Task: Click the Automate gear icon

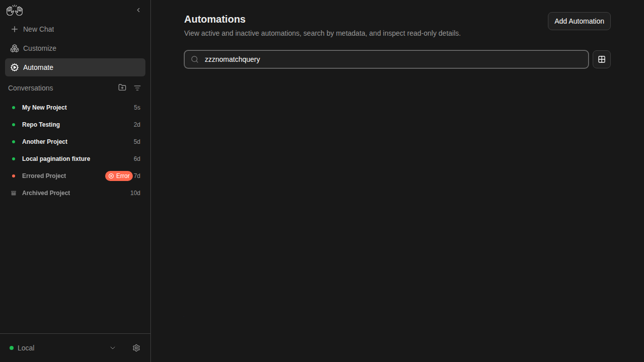Action: click(x=15, y=67)
